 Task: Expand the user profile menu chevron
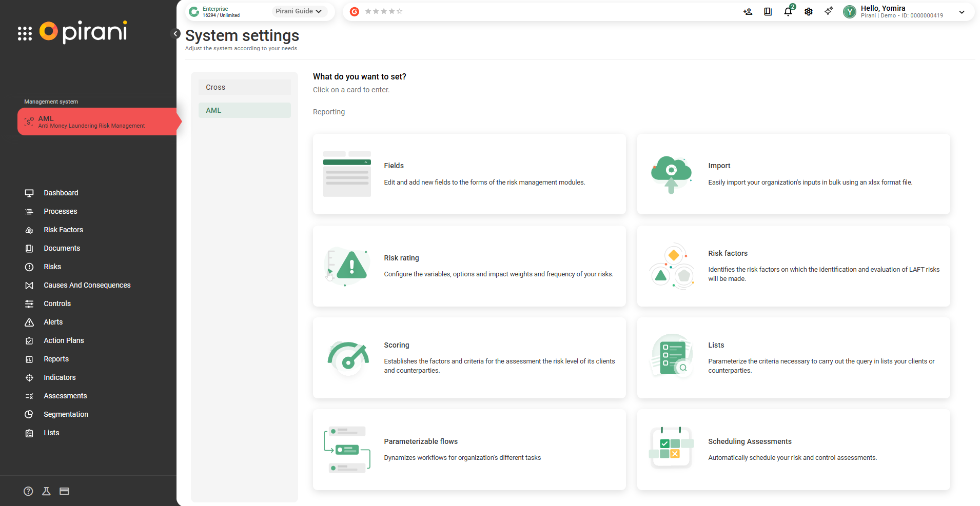tap(962, 12)
